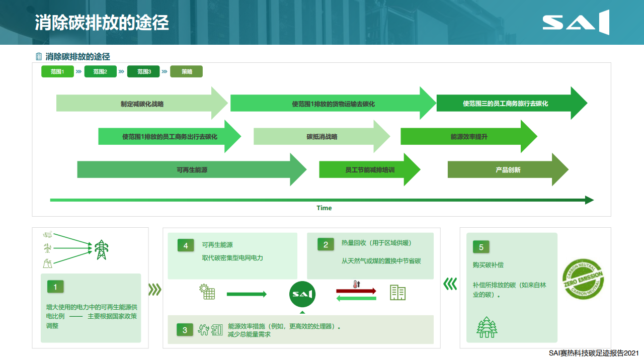
Task: Select the 策略 legend tag
Action: pyautogui.click(x=187, y=71)
